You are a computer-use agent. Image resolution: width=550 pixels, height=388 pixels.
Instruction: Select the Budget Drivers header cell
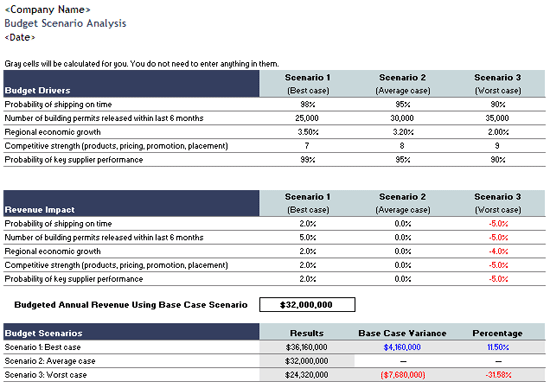[x=132, y=83]
